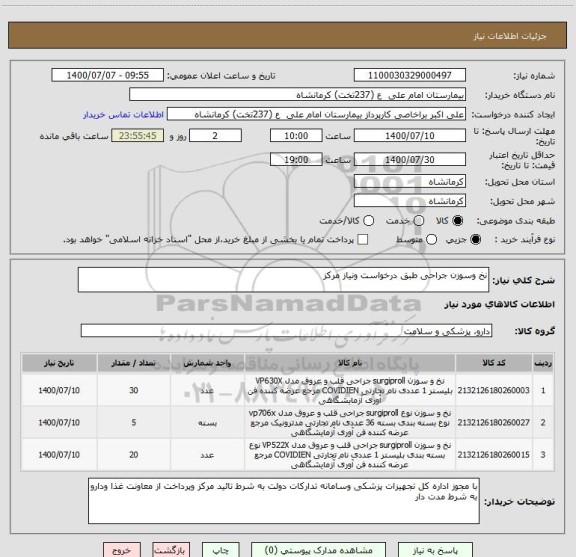Screen dimensions: 576x557
Task: Click the VP522X surgiproll item description
Action: pyautogui.click(x=350, y=455)
